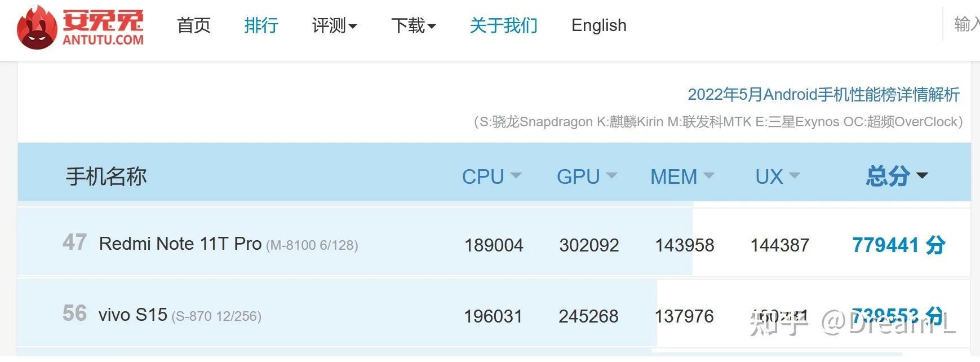Viewport: 980px width, 362px height.
Task: Sort by UX column
Action: pyautogui.click(x=777, y=176)
